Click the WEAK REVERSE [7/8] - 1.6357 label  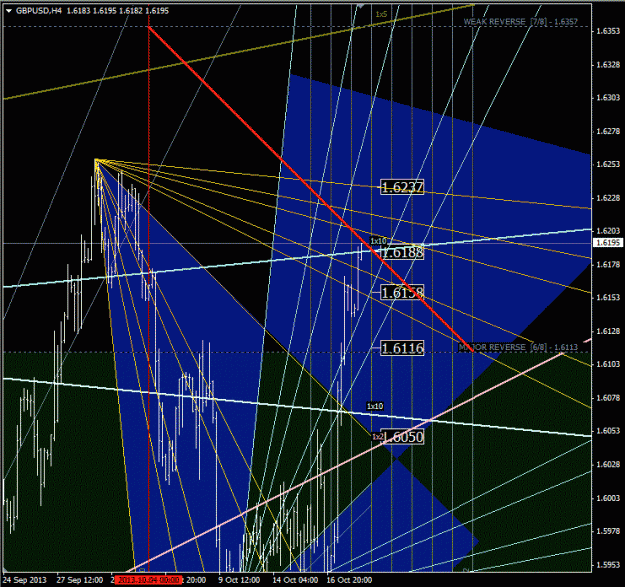pyautogui.click(x=521, y=22)
